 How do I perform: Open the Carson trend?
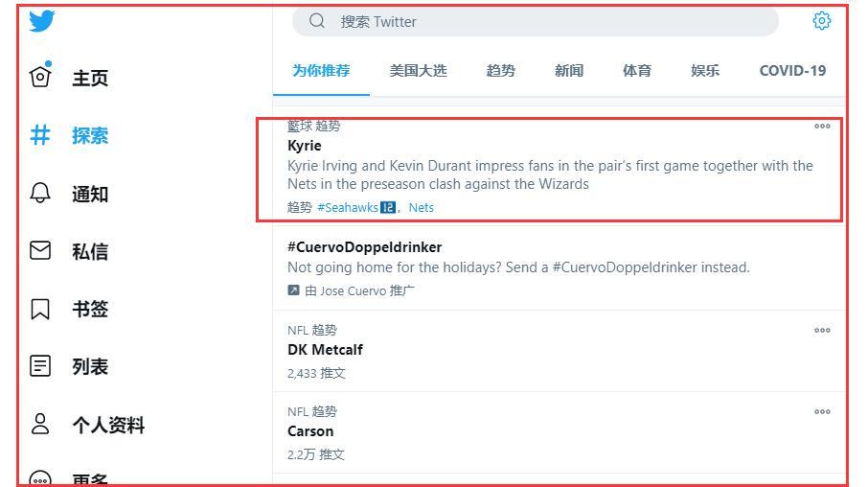(310, 431)
